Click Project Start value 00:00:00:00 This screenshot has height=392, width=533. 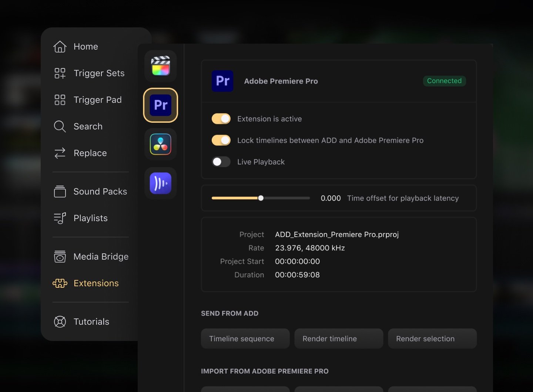tap(298, 261)
